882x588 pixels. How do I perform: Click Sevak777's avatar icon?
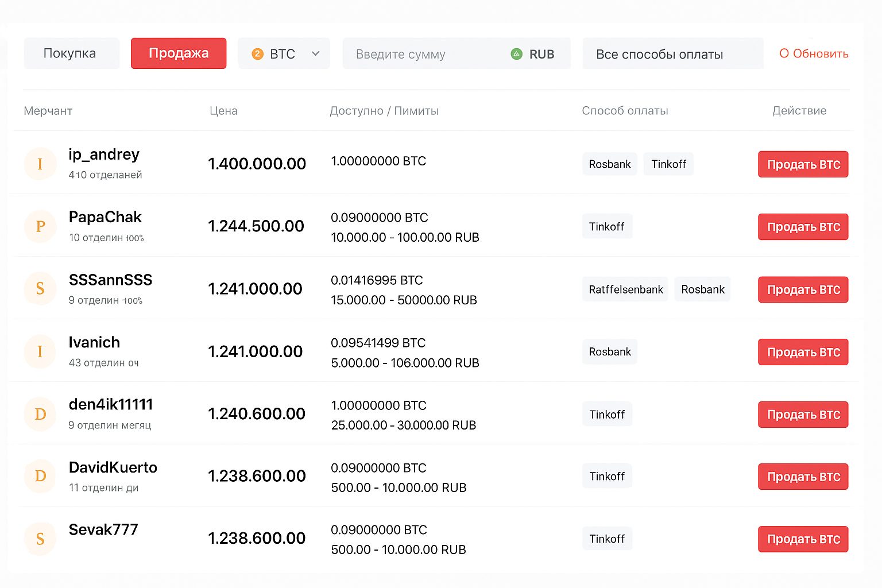(40, 539)
